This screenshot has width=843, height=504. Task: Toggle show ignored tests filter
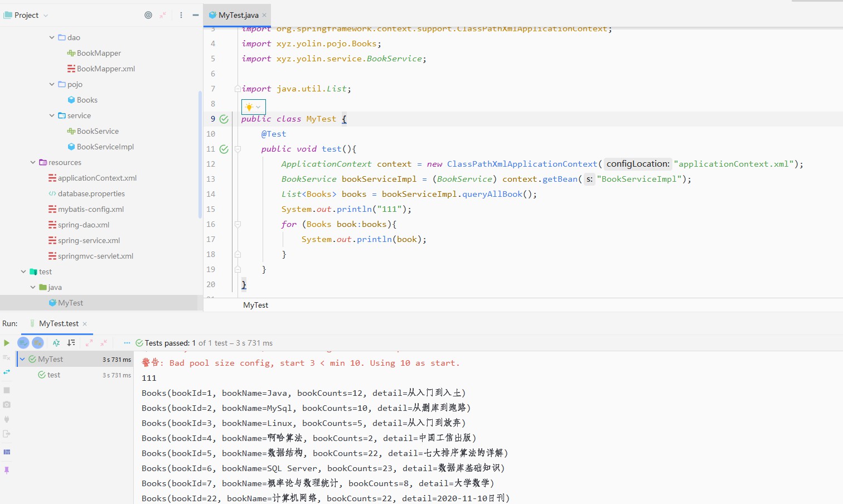click(x=38, y=343)
